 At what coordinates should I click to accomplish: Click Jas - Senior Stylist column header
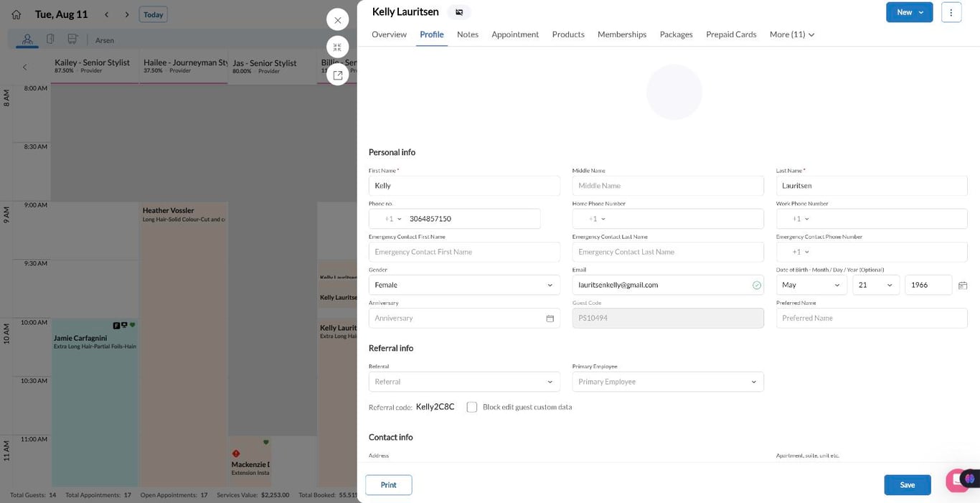pos(272,66)
